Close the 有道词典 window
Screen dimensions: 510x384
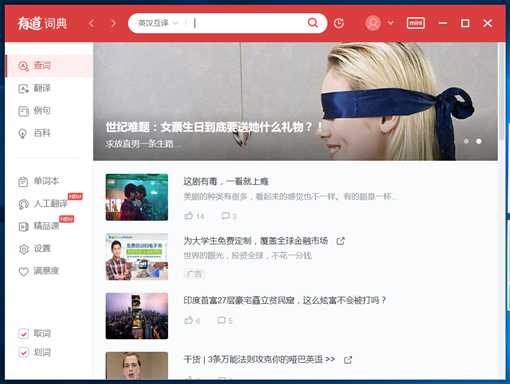click(x=487, y=23)
